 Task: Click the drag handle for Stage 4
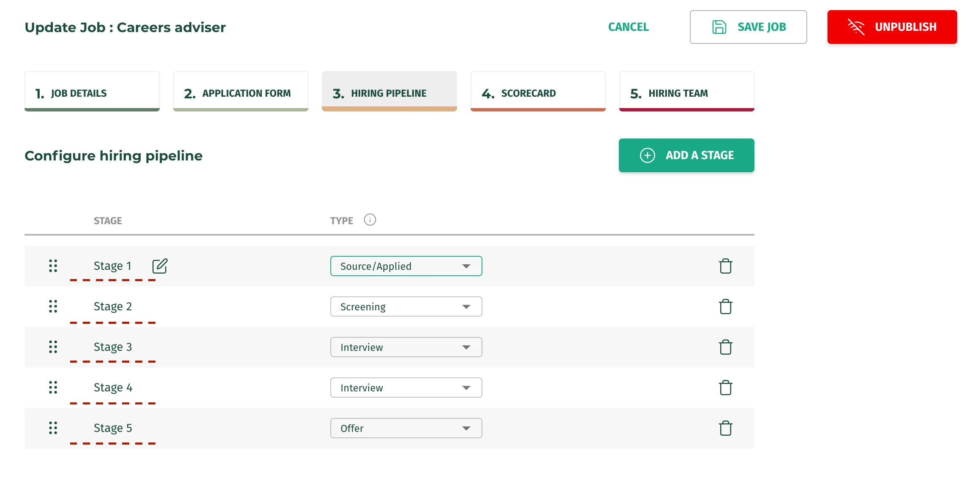tap(53, 388)
